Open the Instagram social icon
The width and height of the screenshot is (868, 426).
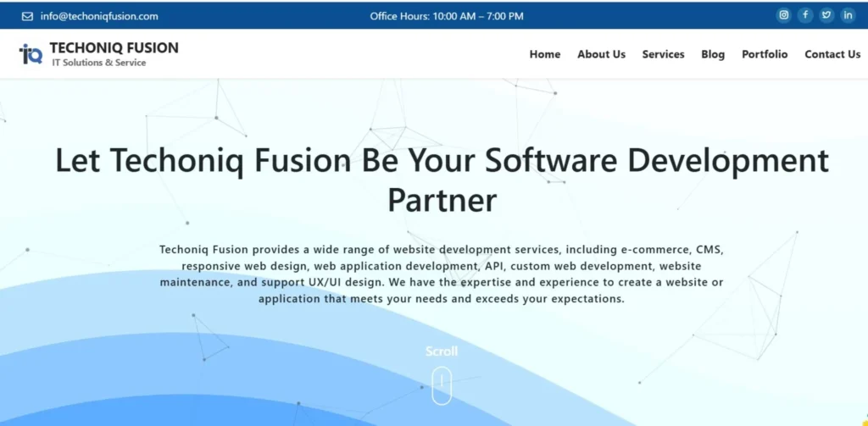click(x=784, y=15)
